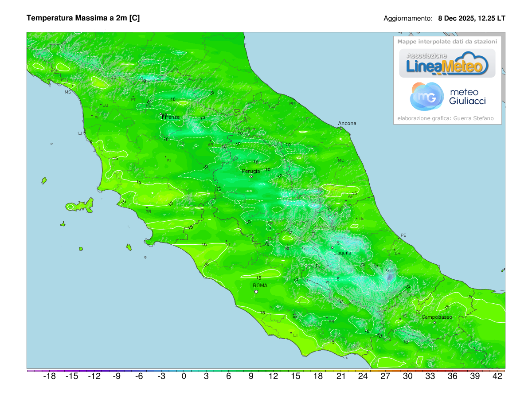Click the PE province label on the coast
Viewport: 532px width, 399px height.
click(x=403, y=235)
